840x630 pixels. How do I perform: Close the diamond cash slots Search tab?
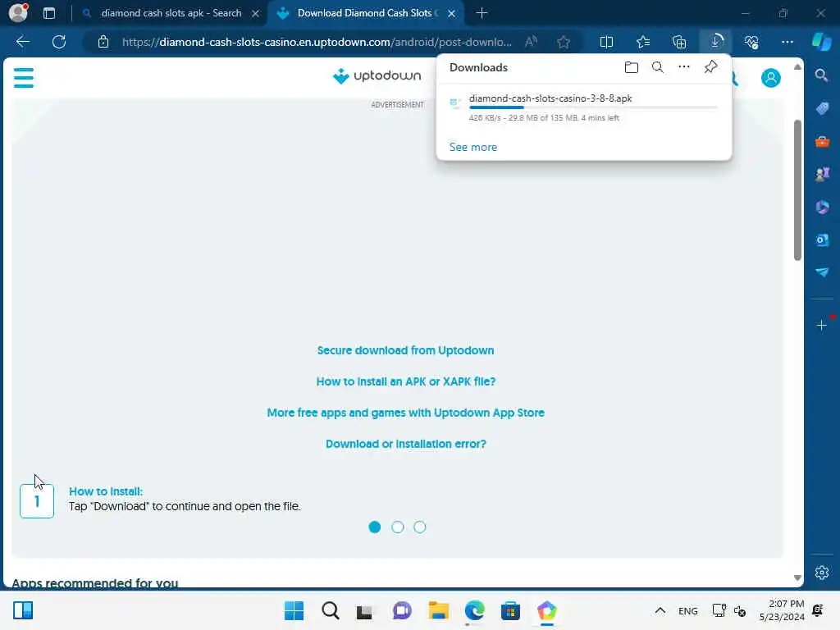coord(256,13)
